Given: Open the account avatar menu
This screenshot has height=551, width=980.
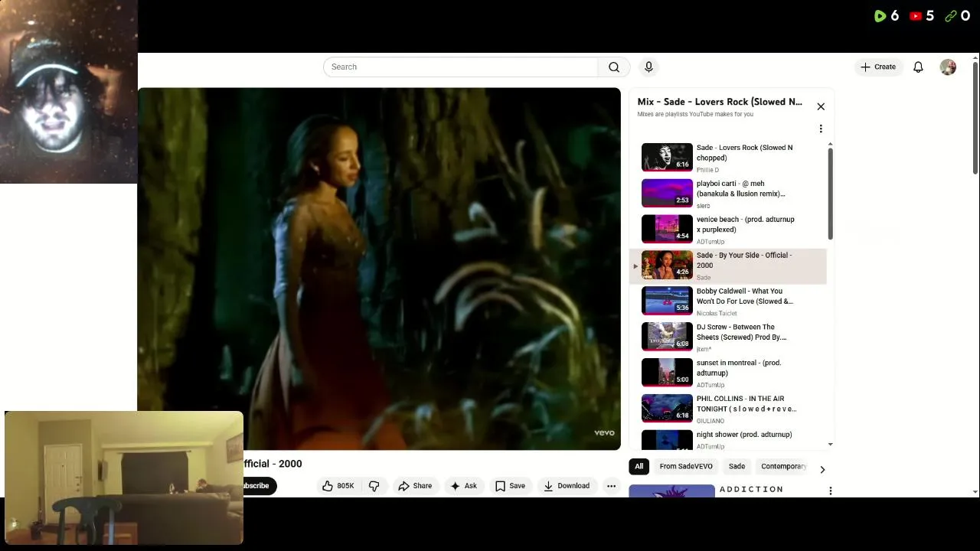Looking at the screenshot, I should click(x=948, y=67).
